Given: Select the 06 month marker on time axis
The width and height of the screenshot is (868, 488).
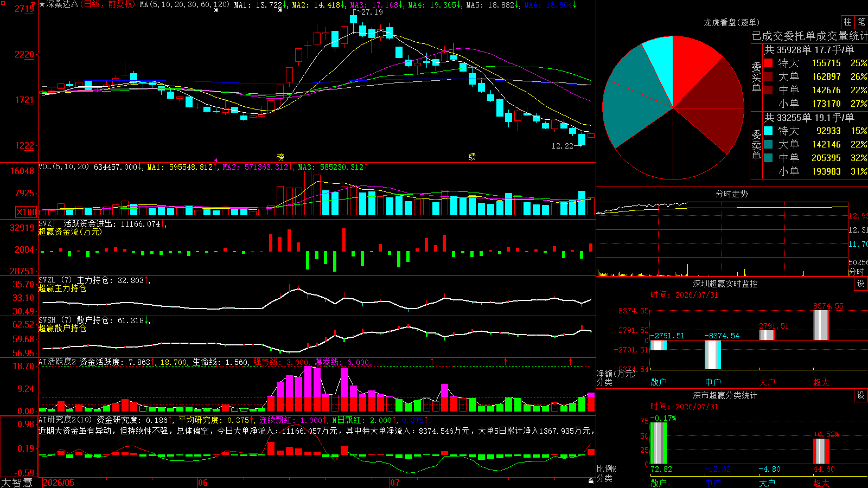Looking at the screenshot, I should (x=202, y=483).
